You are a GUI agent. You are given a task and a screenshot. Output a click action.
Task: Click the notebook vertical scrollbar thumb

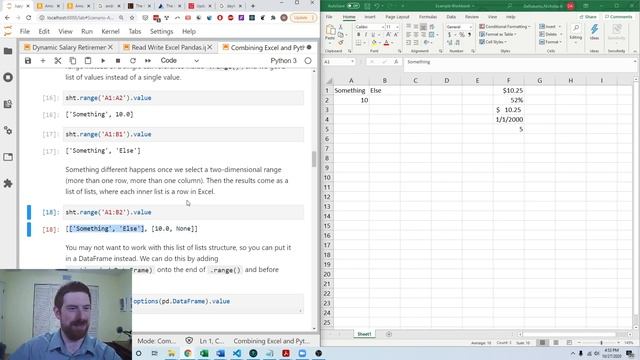[x=314, y=159]
